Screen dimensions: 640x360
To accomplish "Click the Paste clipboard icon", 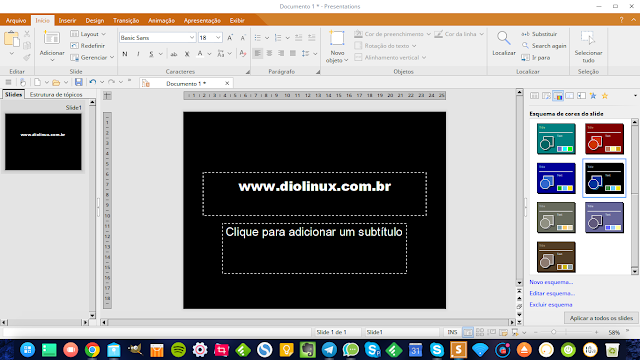I will 11,39.
